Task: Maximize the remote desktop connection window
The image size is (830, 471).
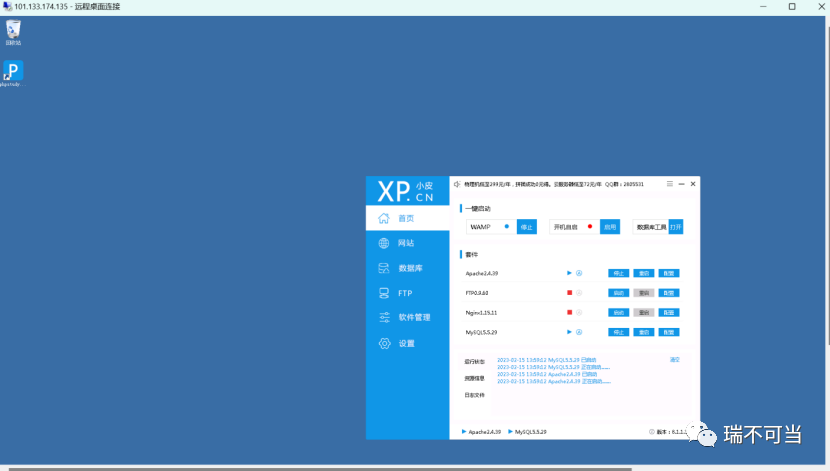Action: coord(792,6)
